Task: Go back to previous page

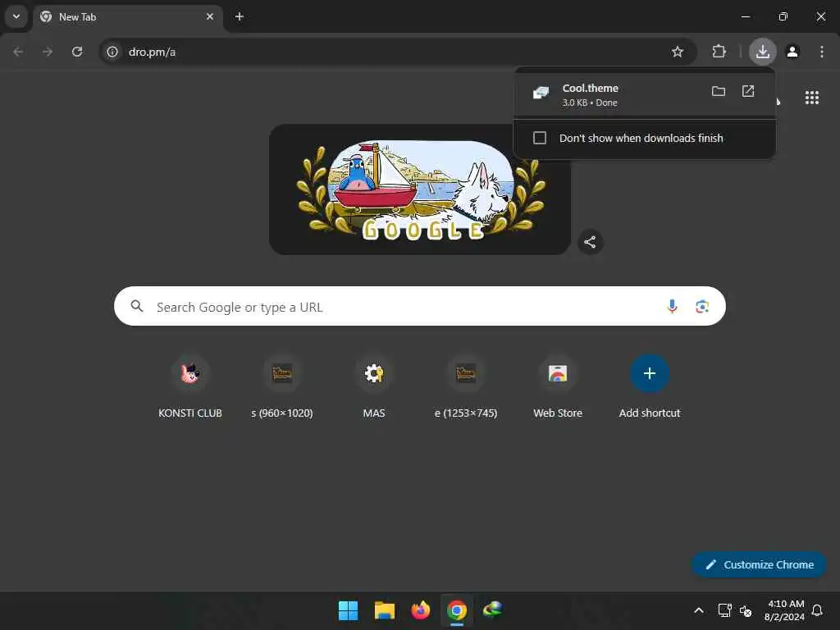Action: 18,52
